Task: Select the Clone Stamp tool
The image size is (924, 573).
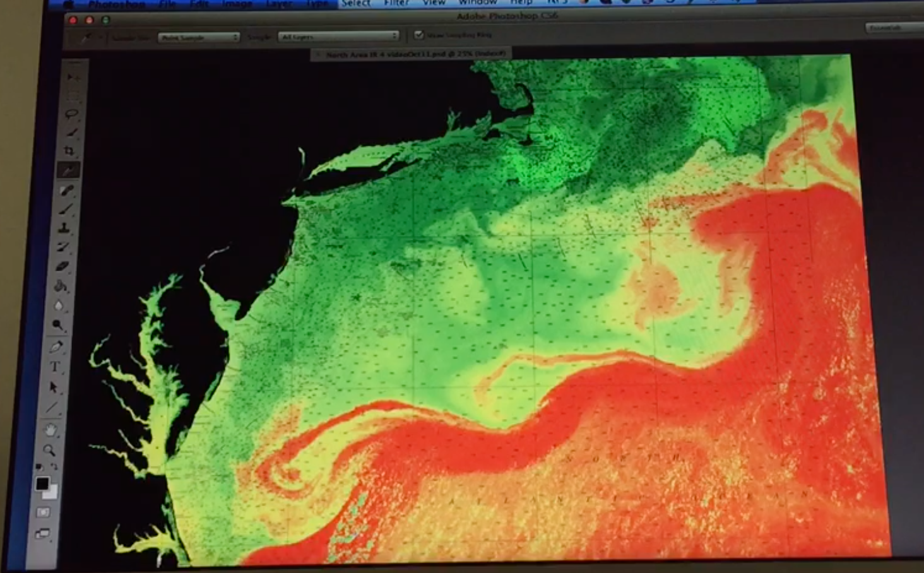Action: (x=64, y=228)
